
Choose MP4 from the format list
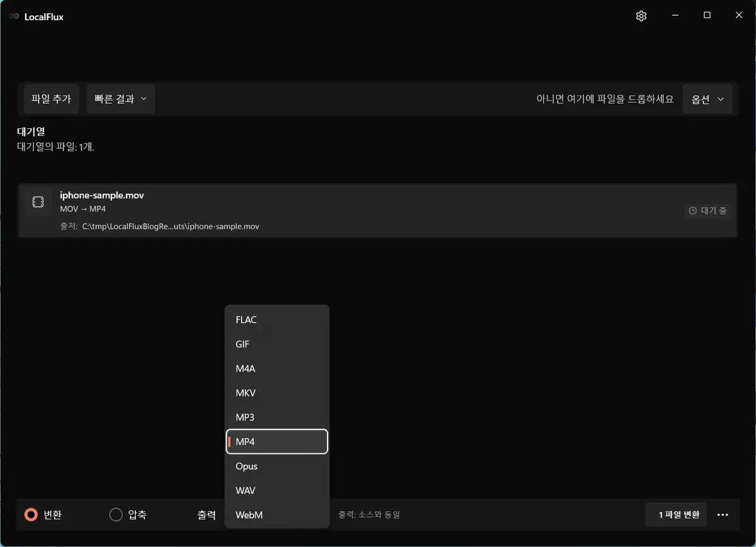point(277,442)
